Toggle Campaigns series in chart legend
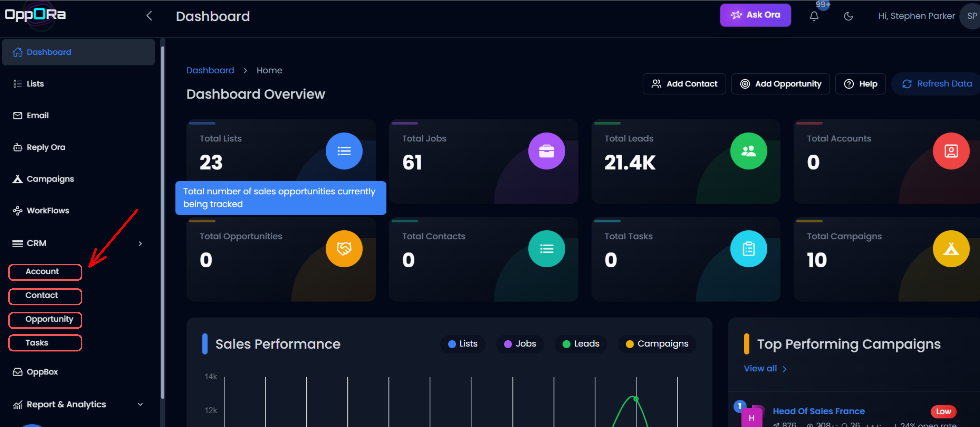The image size is (980, 427). click(657, 344)
